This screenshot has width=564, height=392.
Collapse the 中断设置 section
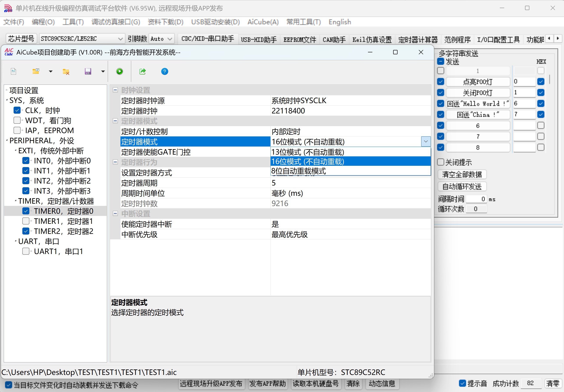pyautogui.click(x=115, y=214)
